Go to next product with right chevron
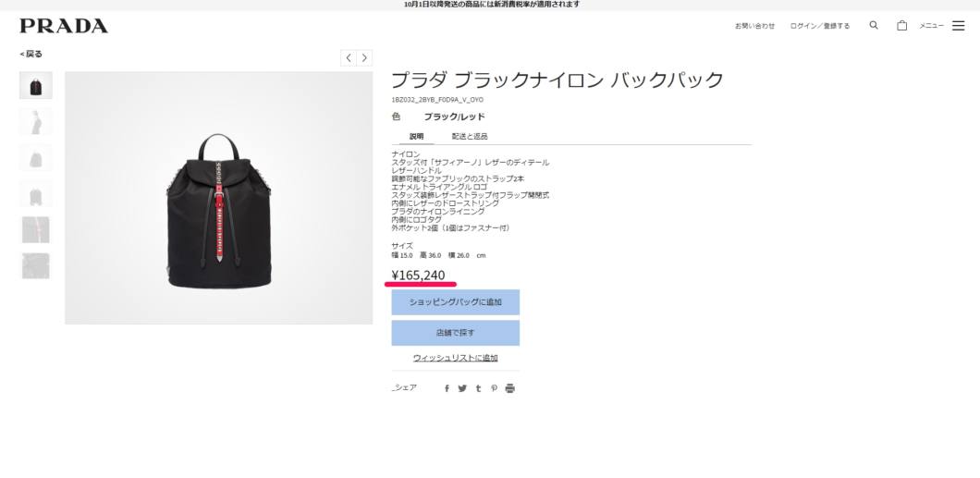 click(x=364, y=57)
